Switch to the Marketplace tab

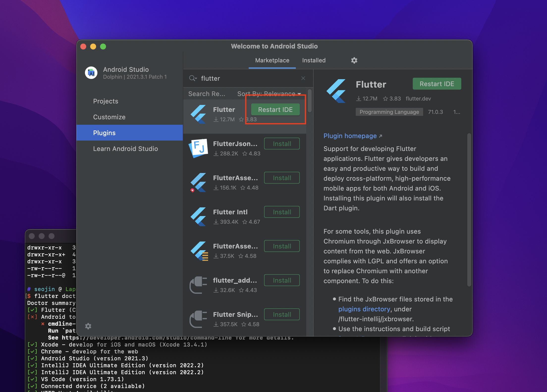tap(272, 60)
